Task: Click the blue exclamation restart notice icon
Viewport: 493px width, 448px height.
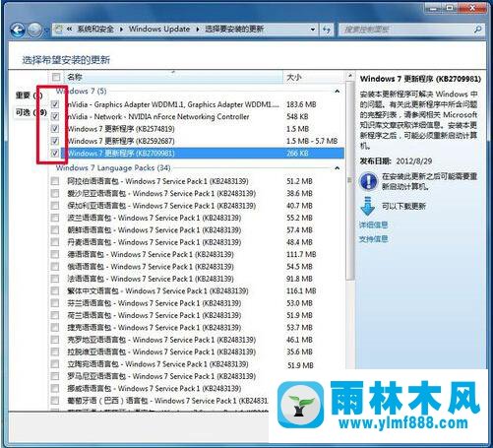Action: point(369,181)
